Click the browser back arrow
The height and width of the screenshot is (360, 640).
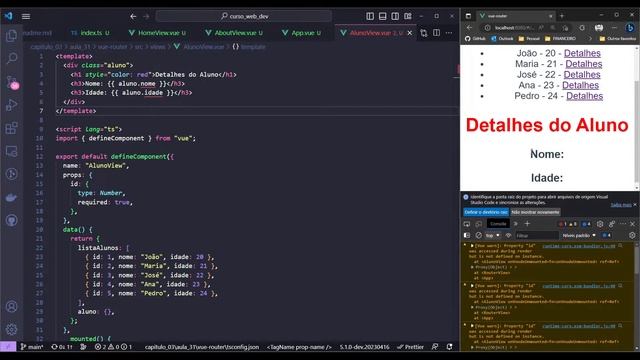[x=469, y=28]
